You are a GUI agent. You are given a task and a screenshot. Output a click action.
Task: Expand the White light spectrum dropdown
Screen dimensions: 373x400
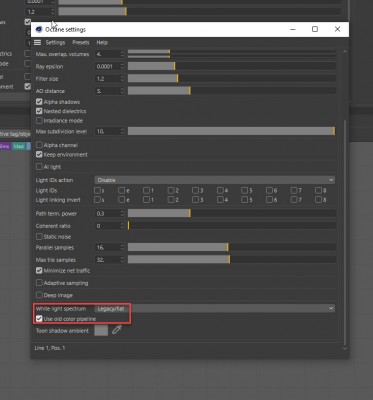click(x=215, y=308)
